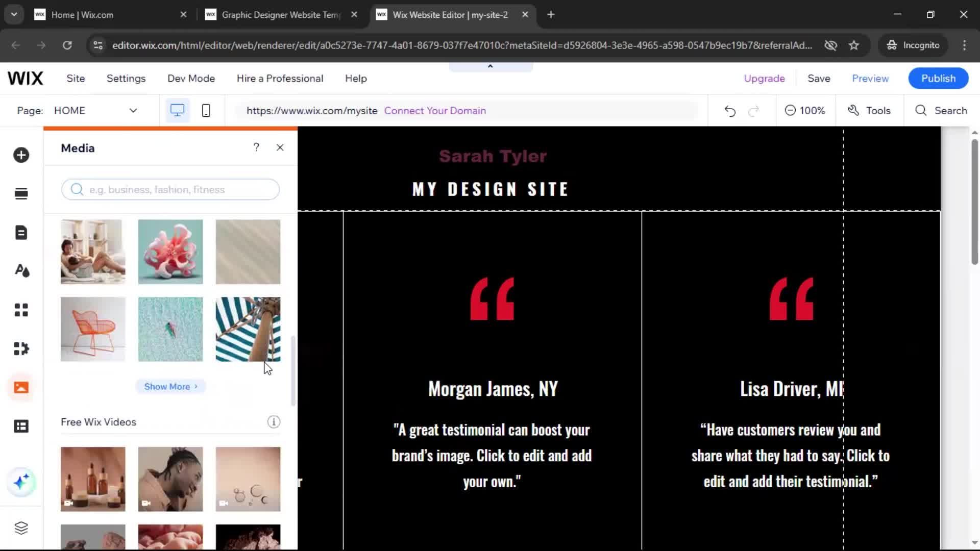Viewport: 980px width, 551px height.
Task: Switch to mobile view icon
Action: (x=206, y=111)
